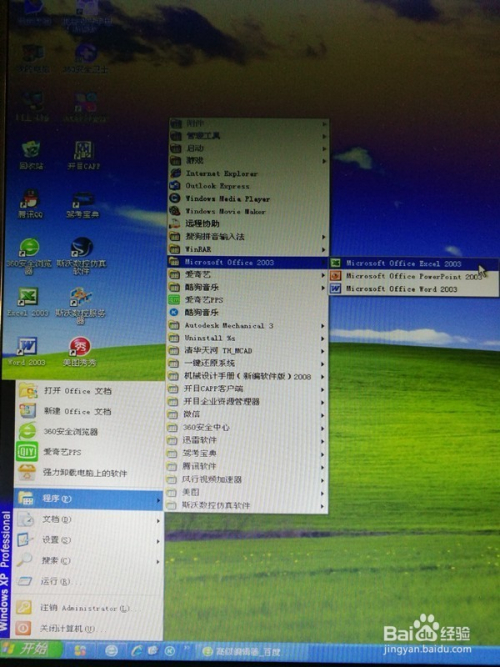Open the 风行视频加速器 folder entry

click(x=247, y=480)
